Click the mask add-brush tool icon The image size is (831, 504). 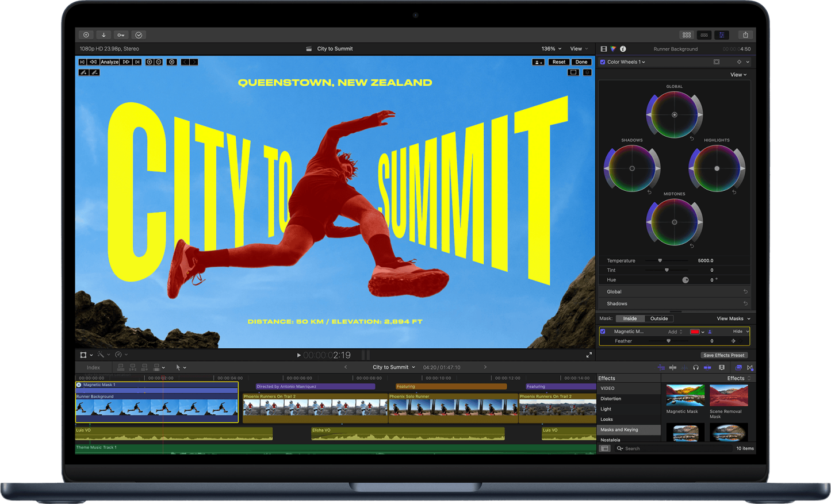84,72
